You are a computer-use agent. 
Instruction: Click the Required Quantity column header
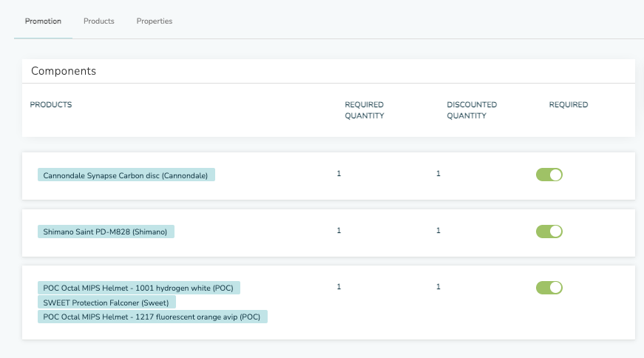tap(364, 110)
